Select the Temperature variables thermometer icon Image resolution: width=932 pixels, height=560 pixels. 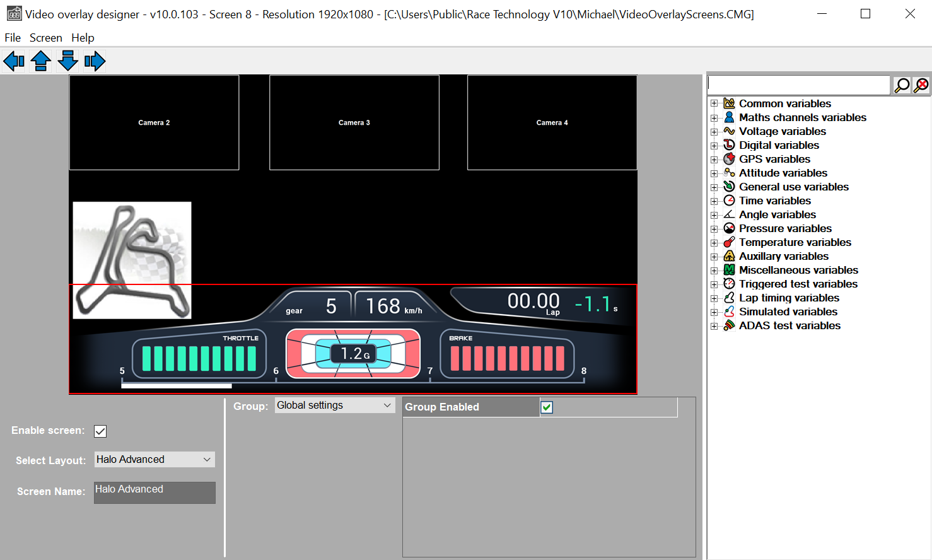click(x=729, y=242)
